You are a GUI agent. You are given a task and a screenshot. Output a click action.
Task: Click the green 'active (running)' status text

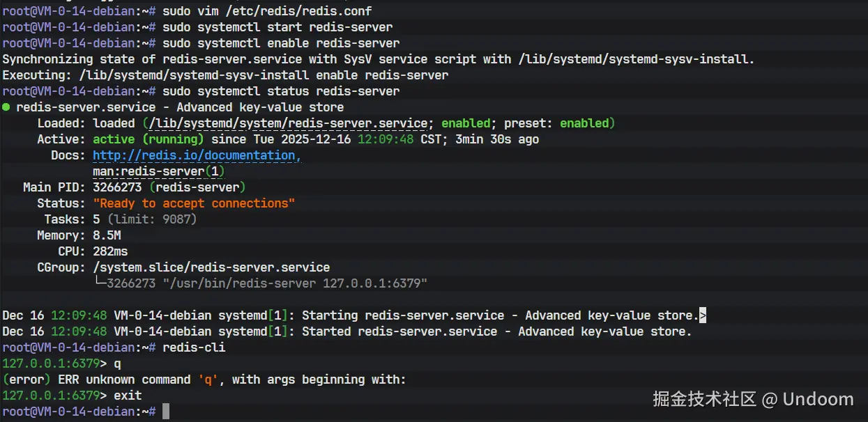click(149, 139)
